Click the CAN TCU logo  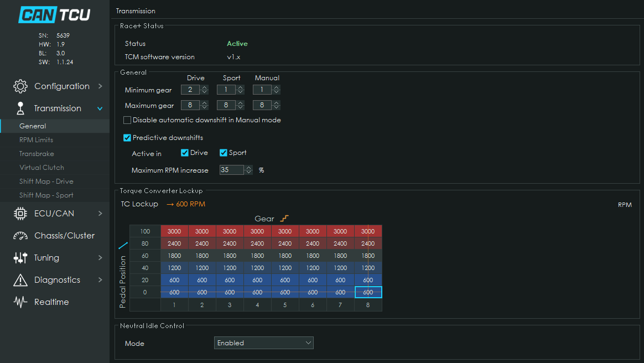55,15
